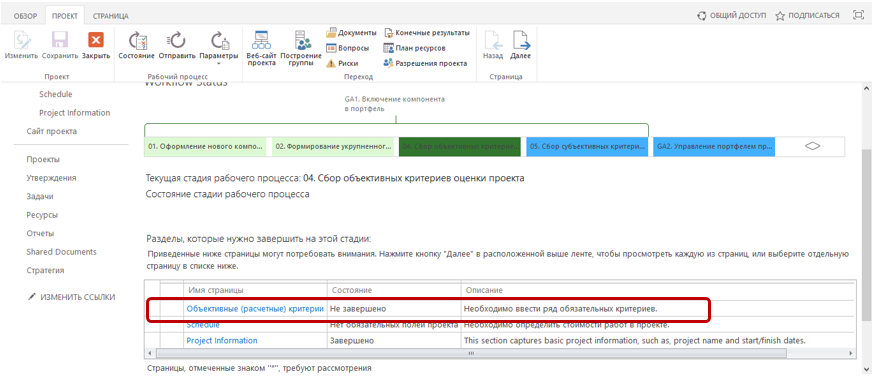
Task: Switch to the ПРОЕКТ tab
Action: 65,16
